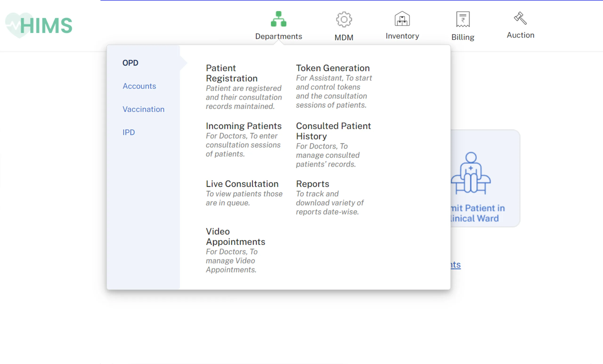Switch to the OPD section
The height and width of the screenshot is (364, 603).
[x=130, y=63]
